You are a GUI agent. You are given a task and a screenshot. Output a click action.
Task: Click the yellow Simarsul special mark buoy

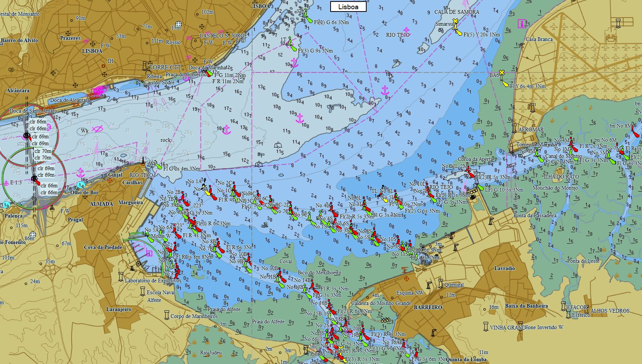[455, 22]
